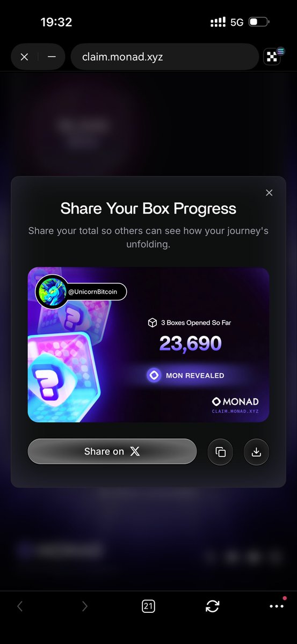Screen dimensions: 297x644
Task: Tap the box icon beside 3 Boxes Opened
Action: click(152, 323)
